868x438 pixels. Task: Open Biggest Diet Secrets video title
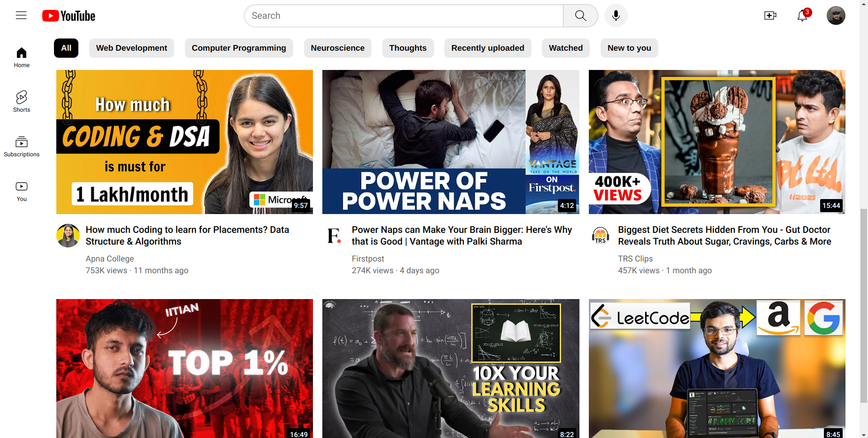click(x=724, y=236)
